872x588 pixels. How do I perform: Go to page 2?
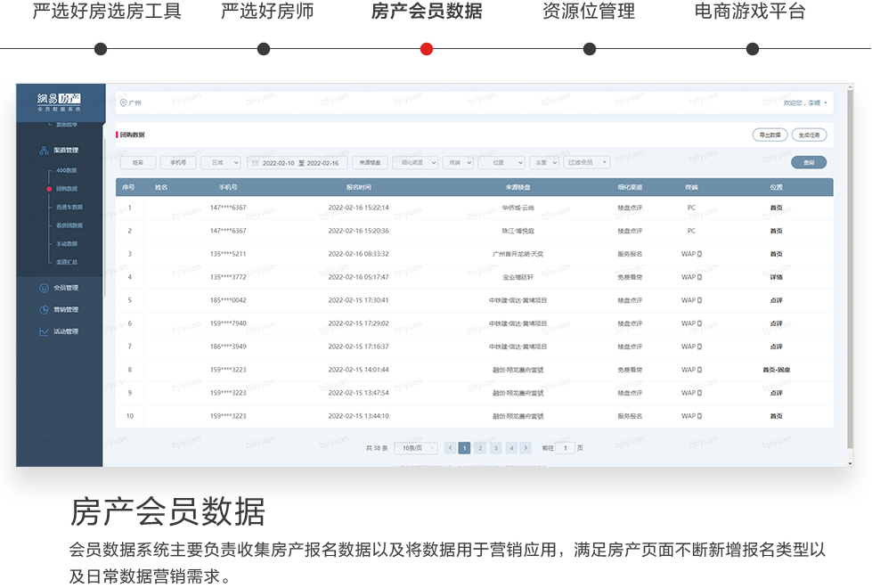point(480,448)
